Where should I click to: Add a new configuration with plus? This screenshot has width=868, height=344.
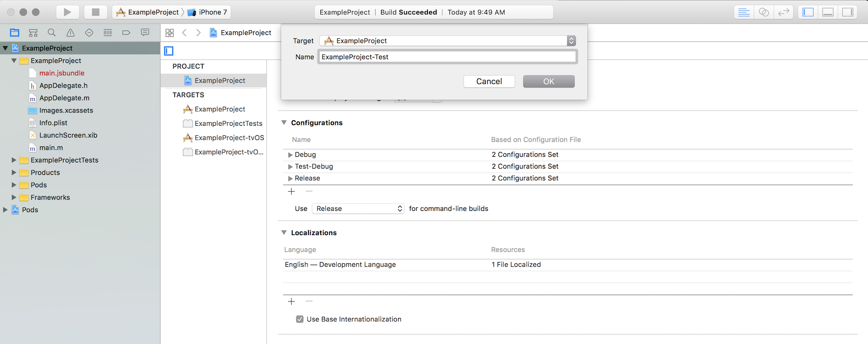click(291, 191)
